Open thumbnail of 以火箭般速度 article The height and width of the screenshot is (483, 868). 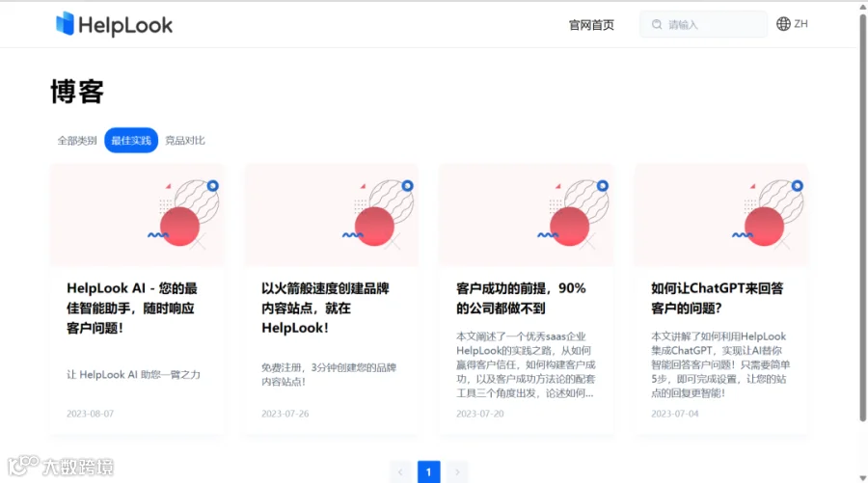332,215
